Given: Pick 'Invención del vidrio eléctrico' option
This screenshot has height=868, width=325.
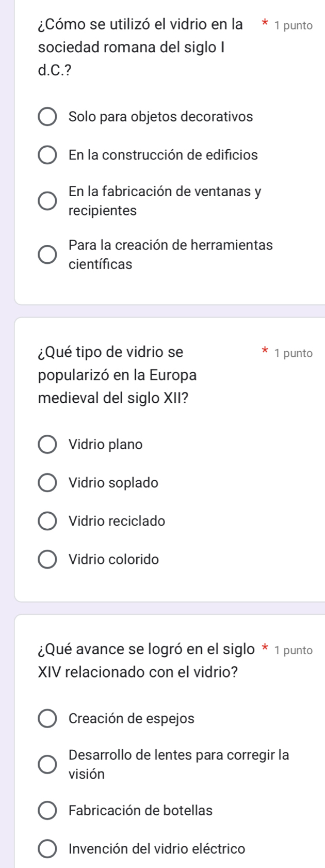Looking at the screenshot, I should click(x=48, y=849).
